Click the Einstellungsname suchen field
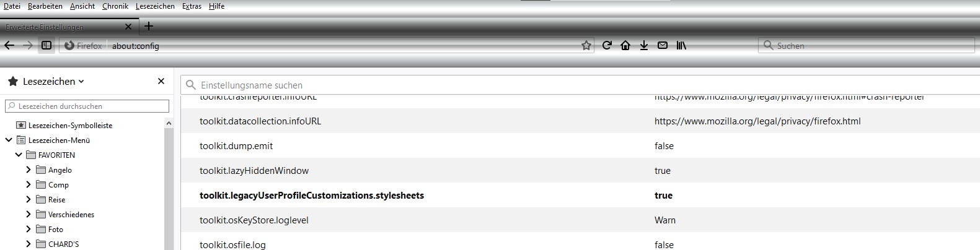Viewport: 980px width, 250px height. 558,85
